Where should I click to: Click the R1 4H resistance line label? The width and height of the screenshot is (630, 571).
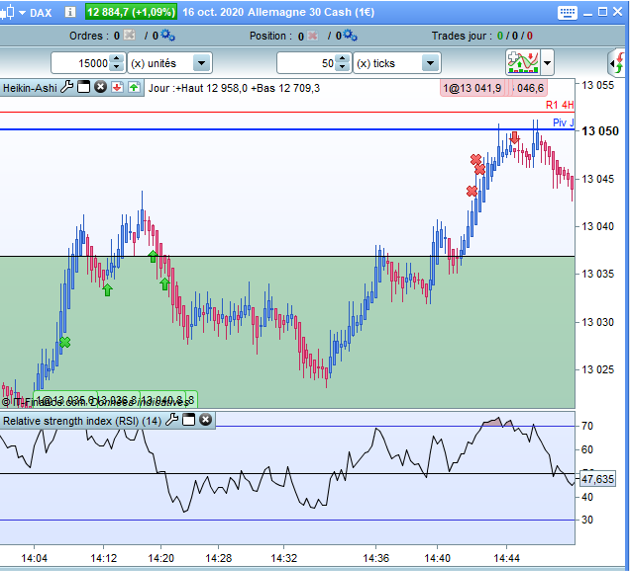[560, 105]
